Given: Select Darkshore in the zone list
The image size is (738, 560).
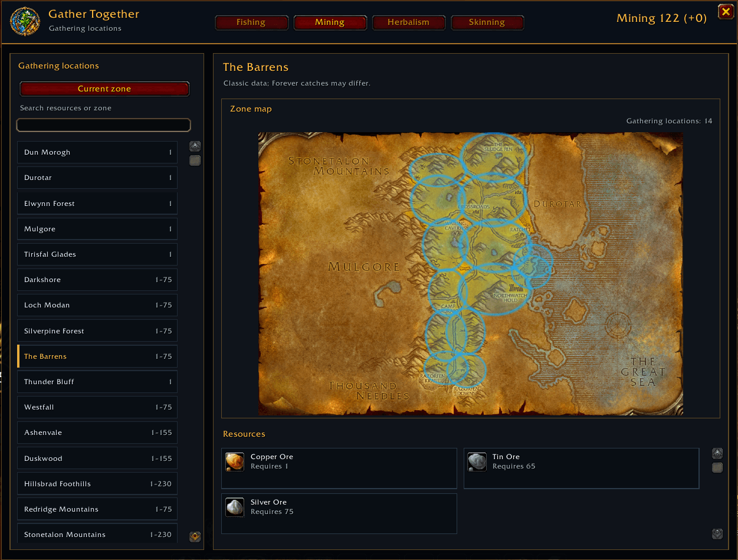Looking at the screenshot, I should (x=97, y=280).
